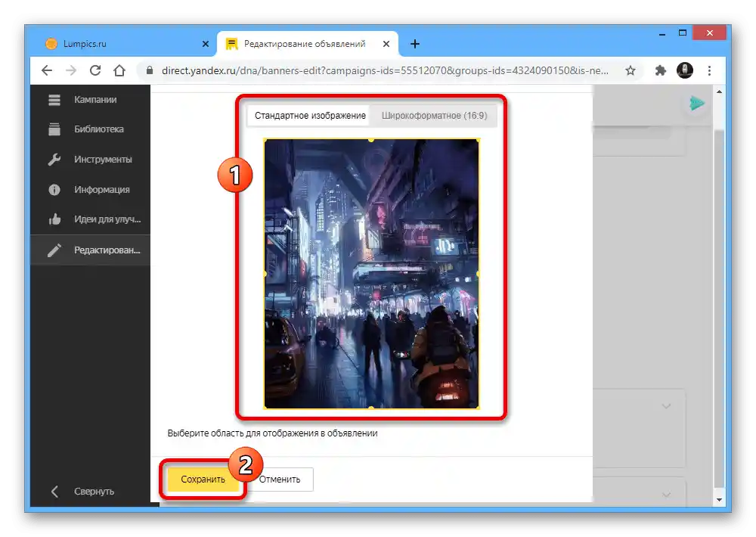
Task: Open Инструменты in the sidebar
Action: 91,160
